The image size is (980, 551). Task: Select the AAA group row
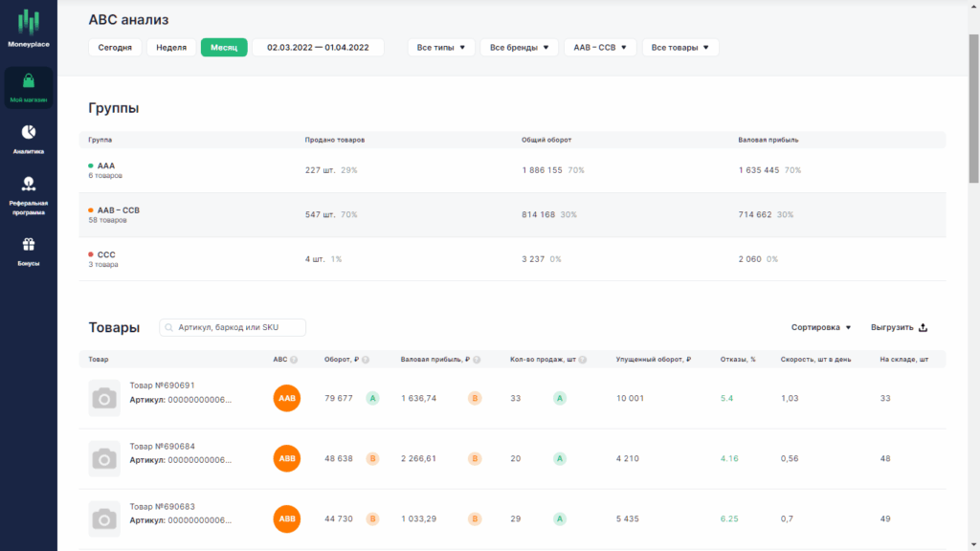click(513, 170)
